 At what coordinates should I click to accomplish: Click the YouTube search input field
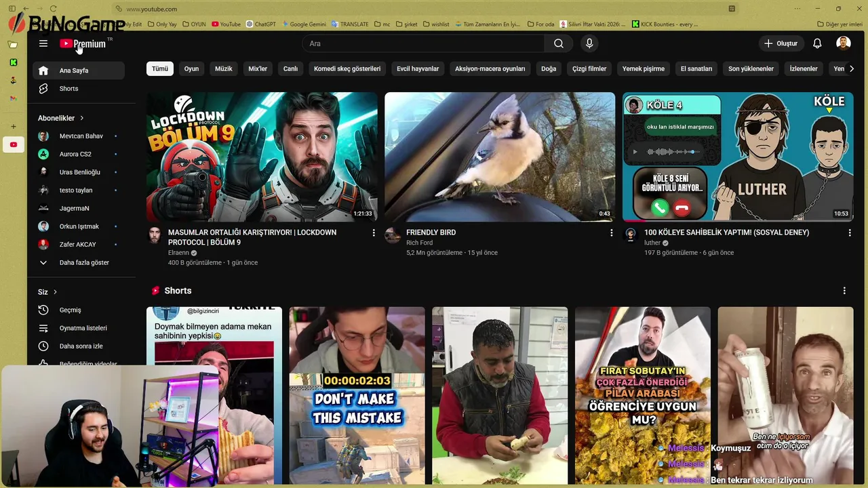423,43
